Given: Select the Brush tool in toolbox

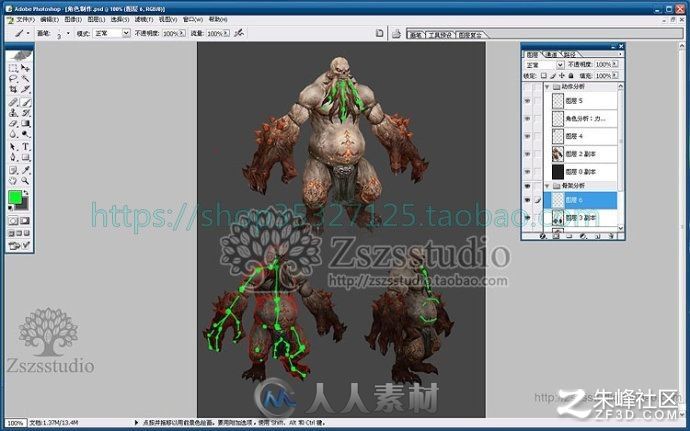Looking at the screenshot, I should [26, 103].
